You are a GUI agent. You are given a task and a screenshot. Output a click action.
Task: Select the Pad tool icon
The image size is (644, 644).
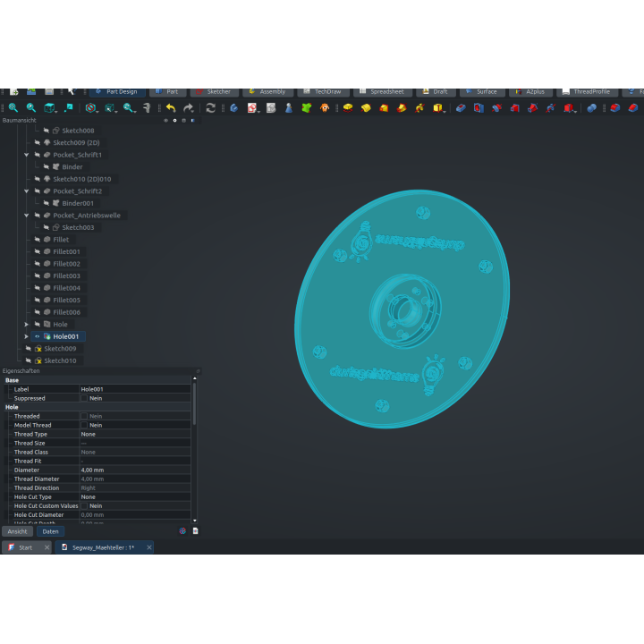click(348, 107)
